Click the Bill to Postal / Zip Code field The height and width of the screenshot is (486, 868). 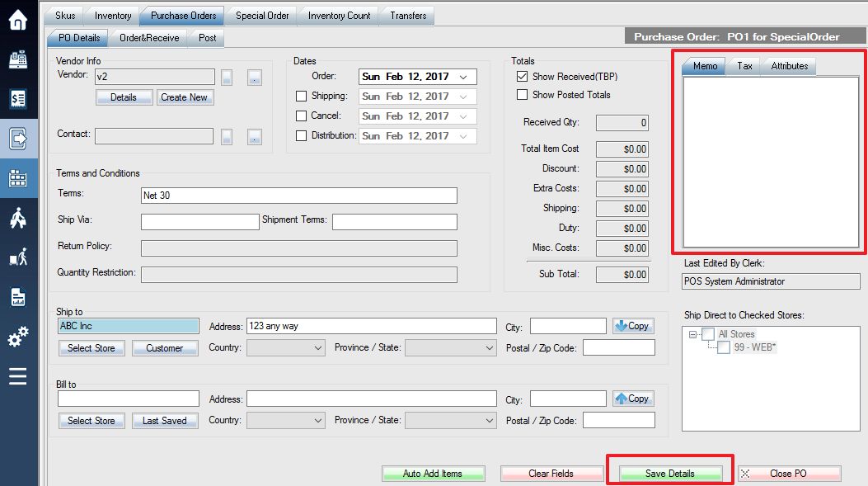(x=619, y=421)
